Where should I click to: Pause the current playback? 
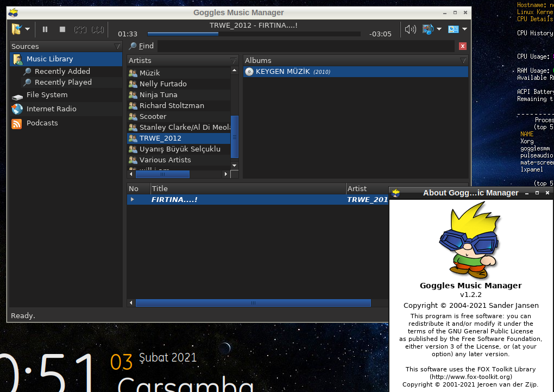point(45,29)
